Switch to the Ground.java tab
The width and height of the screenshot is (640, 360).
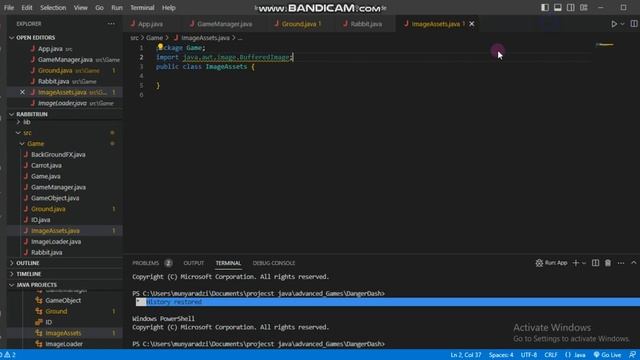[x=302, y=24]
